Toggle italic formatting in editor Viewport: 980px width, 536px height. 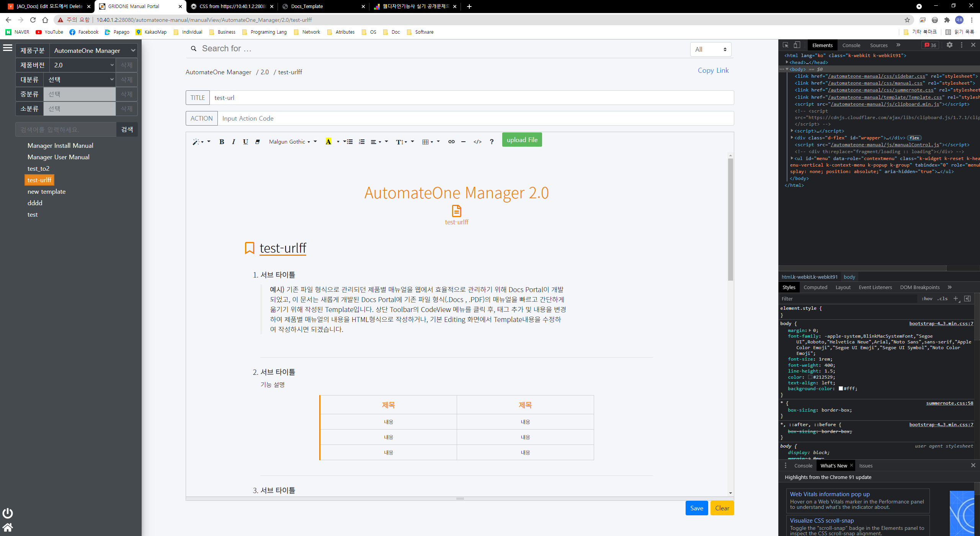pyautogui.click(x=234, y=142)
